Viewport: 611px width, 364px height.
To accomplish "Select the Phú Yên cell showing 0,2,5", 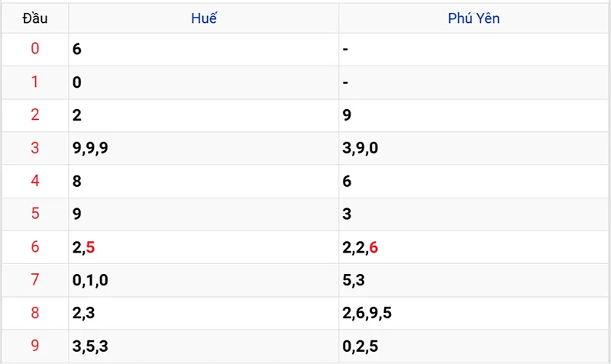I will (360, 346).
